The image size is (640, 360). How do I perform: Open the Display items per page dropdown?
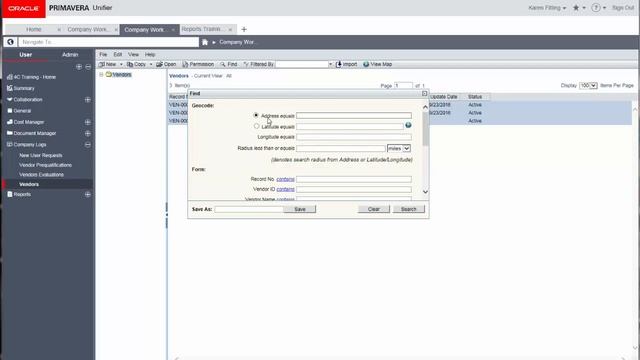pos(589,86)
